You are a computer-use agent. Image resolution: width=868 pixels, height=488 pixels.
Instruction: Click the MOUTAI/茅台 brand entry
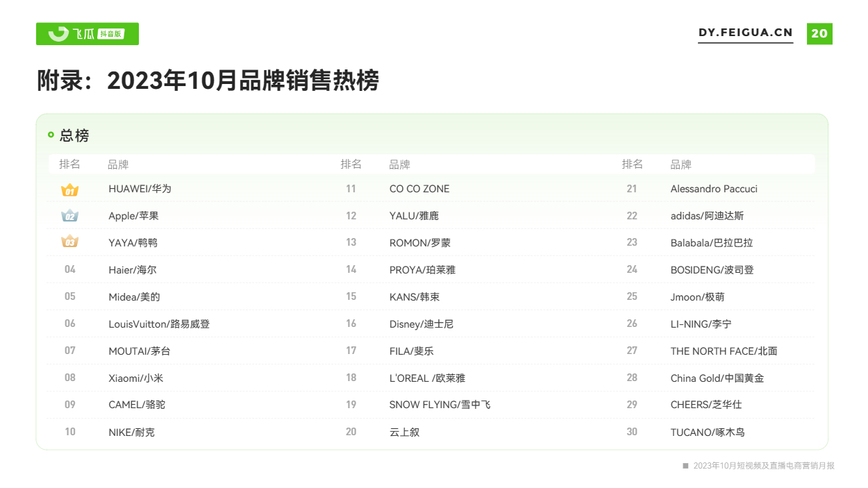point(139,351)
